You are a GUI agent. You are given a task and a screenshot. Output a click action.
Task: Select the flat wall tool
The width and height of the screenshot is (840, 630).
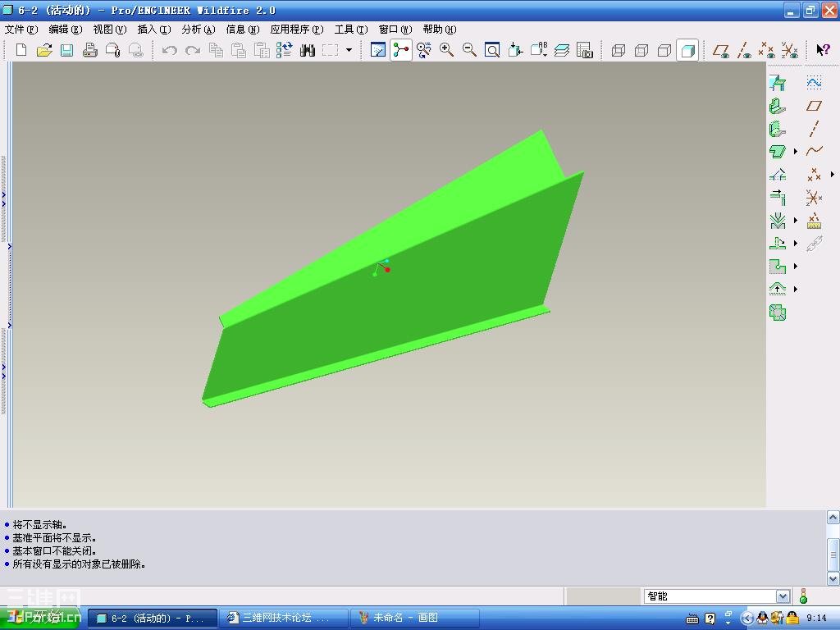click(778, 106)
